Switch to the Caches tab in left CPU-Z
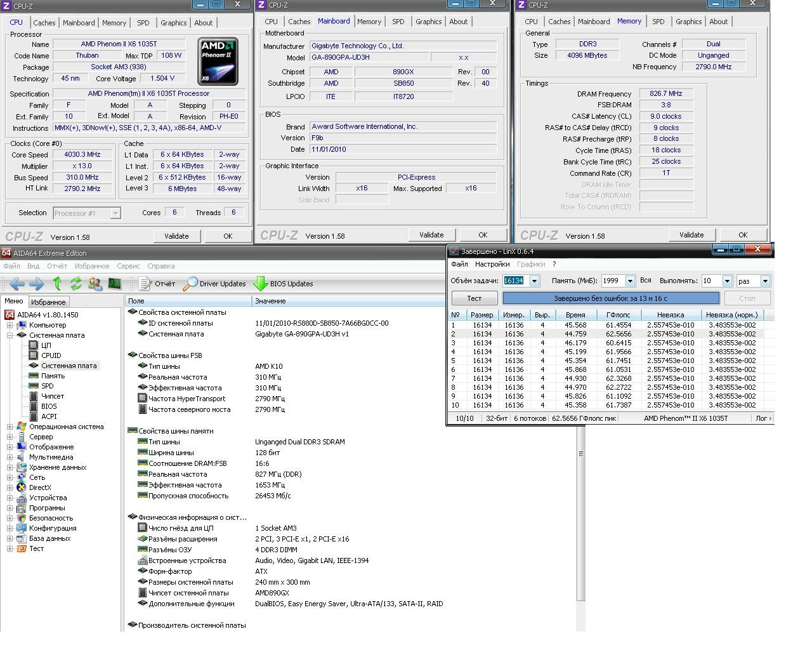 click(x=44, y=23)
